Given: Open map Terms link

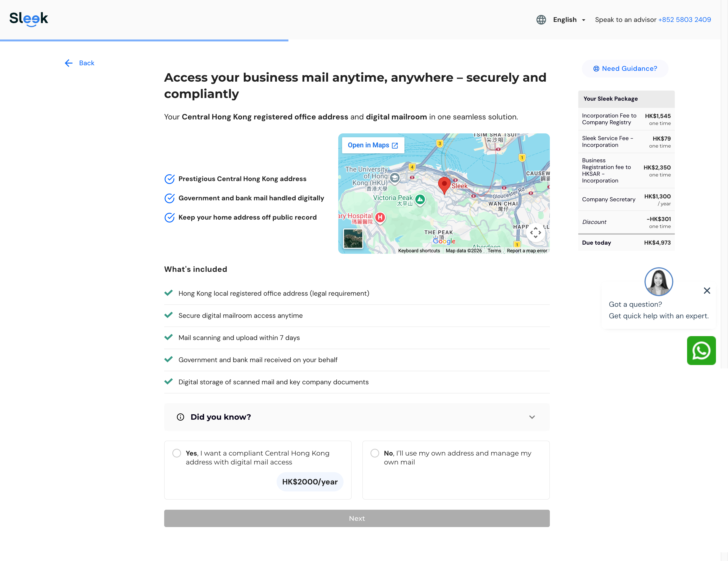Looking at the screenshot, I should point(494,251).
